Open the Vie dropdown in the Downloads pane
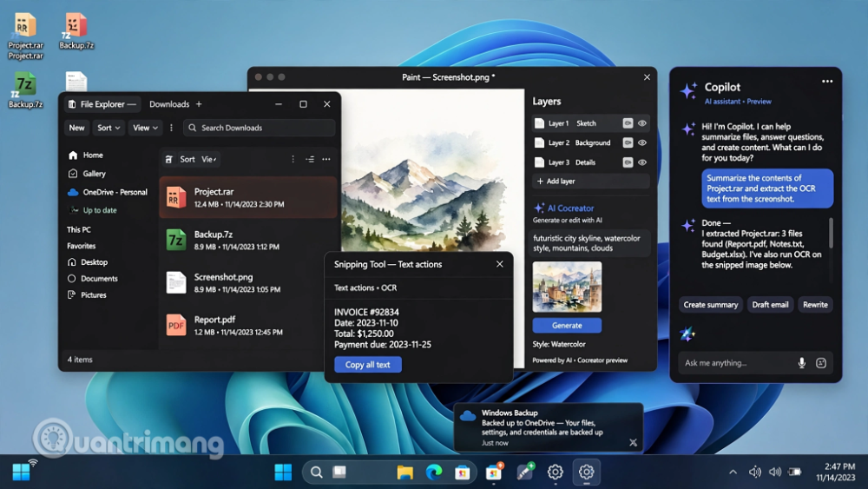The height and width of the screenshot is (489, 868). point(208,160)
